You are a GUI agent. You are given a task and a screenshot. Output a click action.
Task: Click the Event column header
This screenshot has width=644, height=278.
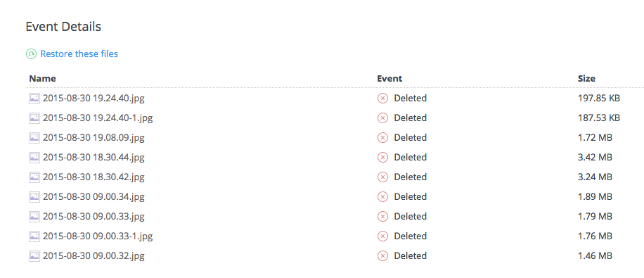tap(389, 79)
